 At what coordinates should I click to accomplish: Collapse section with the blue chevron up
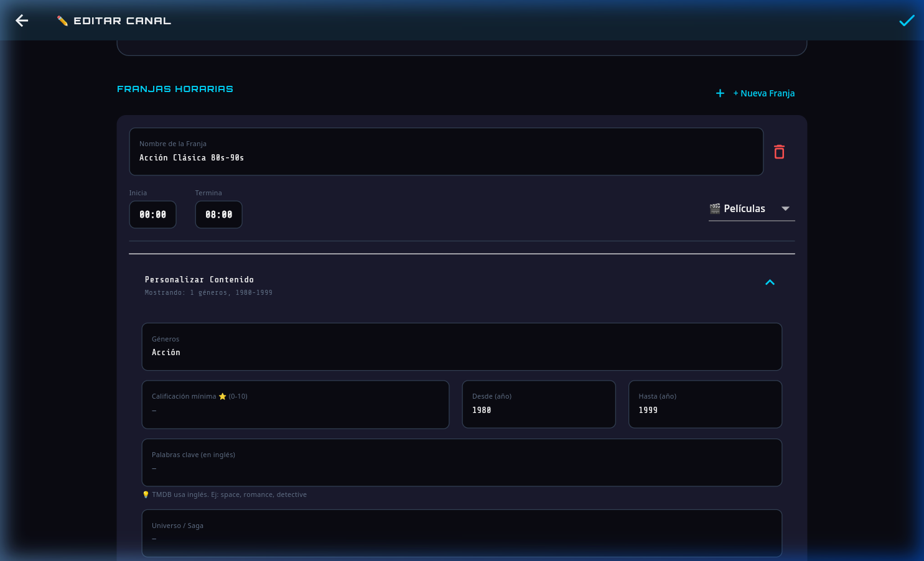(x=770, y=282)
